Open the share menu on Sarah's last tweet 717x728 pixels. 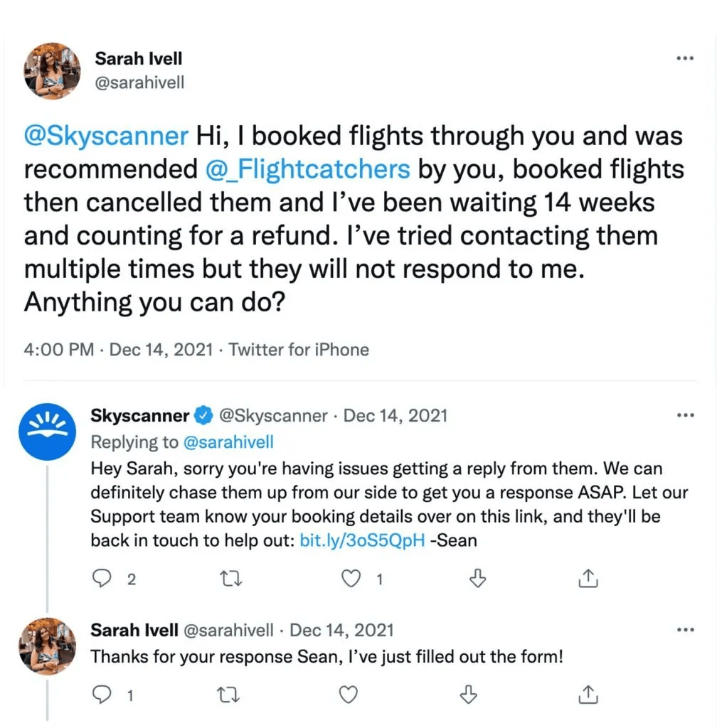pos(588,695)
